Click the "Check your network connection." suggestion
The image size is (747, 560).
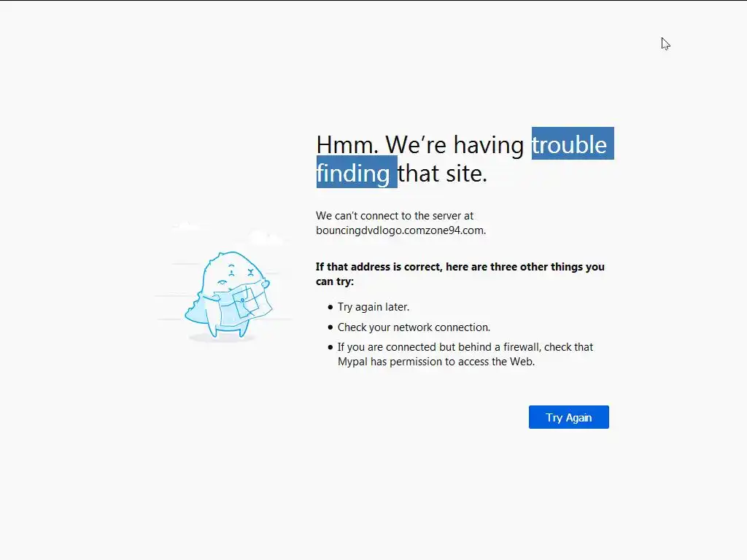414,327
